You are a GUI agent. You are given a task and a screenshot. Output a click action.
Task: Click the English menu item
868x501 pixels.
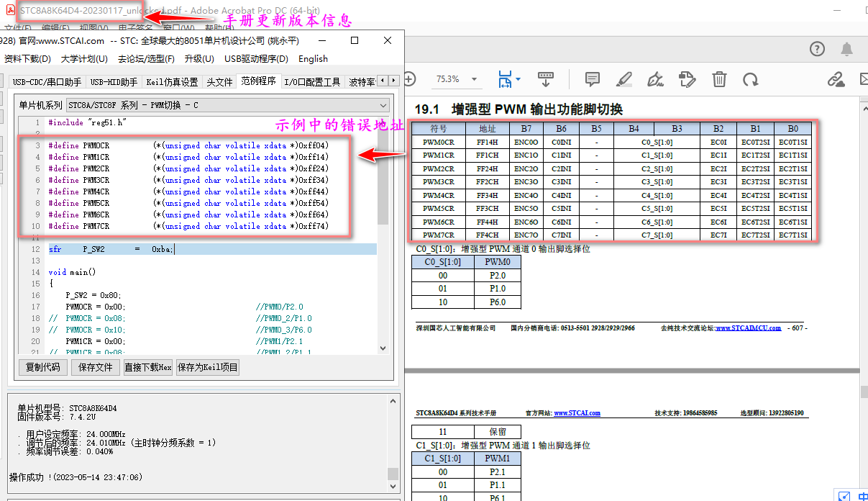(313, 59)
